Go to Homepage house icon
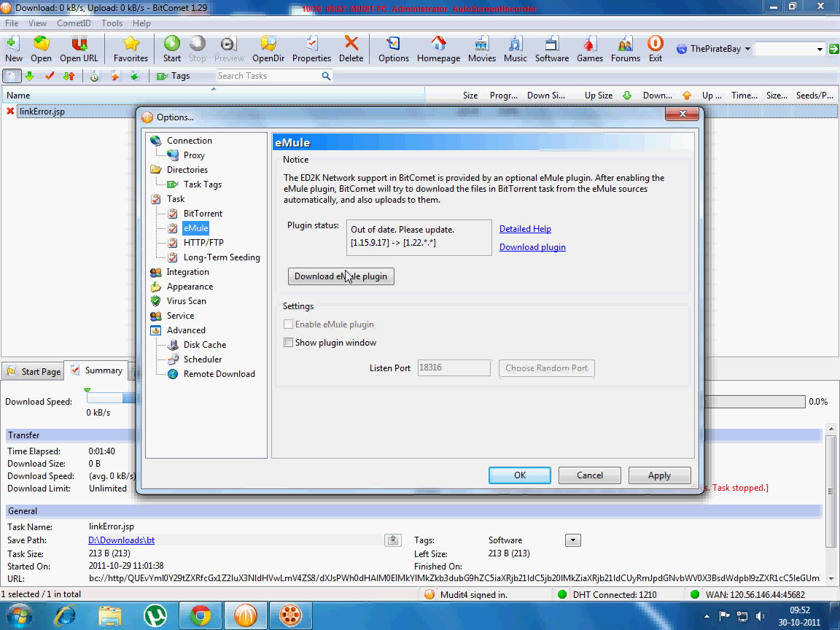Image resolution: width=840 pixels, height=630 pixels. point(439,49)
